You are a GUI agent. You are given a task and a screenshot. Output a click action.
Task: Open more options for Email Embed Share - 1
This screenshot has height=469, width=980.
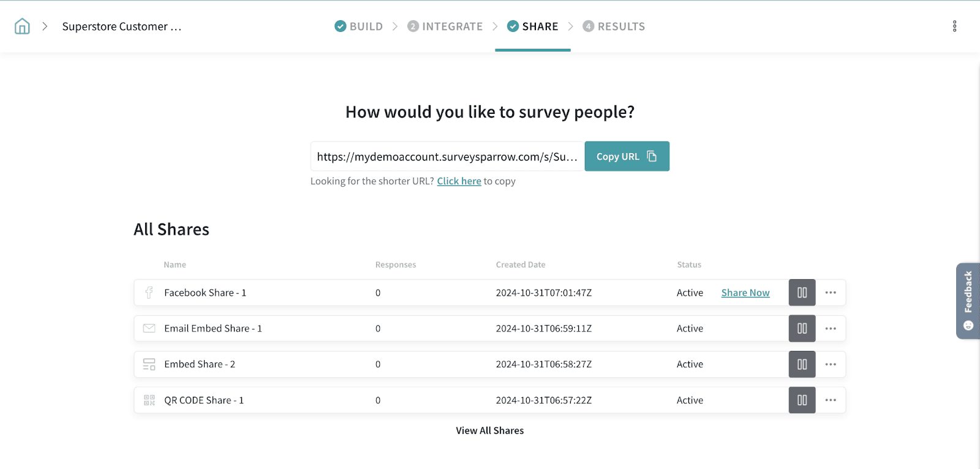point(831,329)
